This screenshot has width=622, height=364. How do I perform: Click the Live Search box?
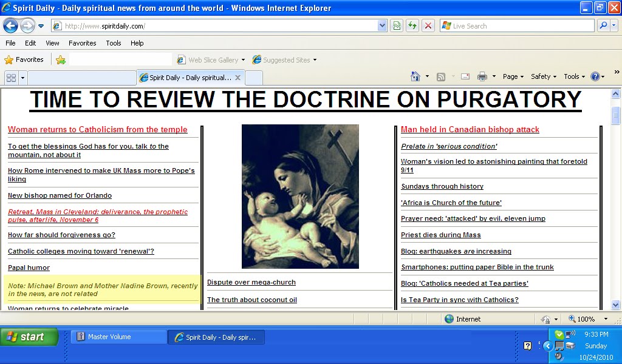coord(517,26)
